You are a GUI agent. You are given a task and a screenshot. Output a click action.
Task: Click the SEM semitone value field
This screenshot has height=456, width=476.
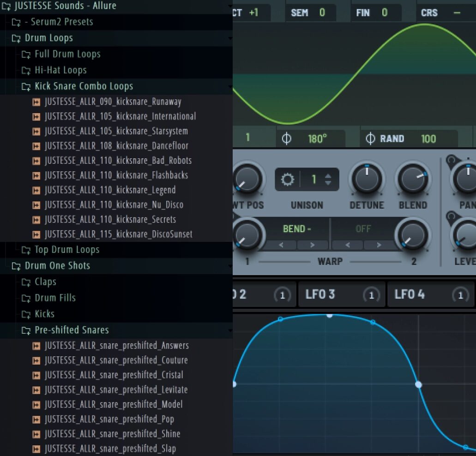coord(310,13)
